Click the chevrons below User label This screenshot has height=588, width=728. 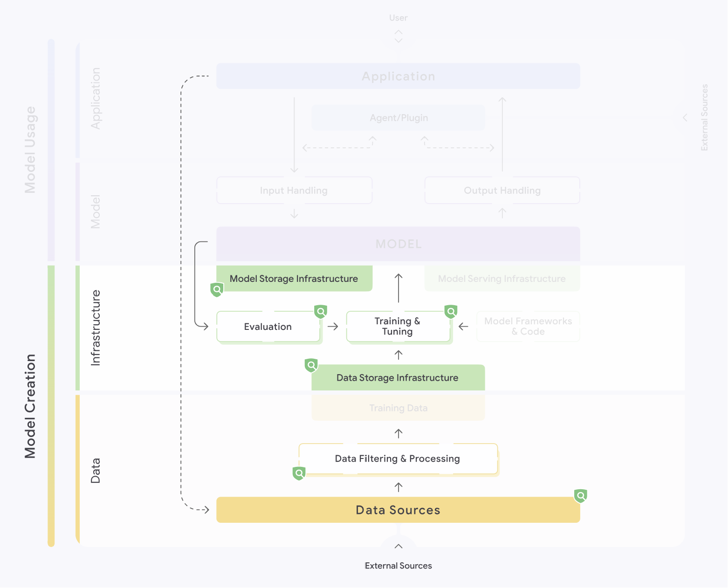(x=398, y=36)
